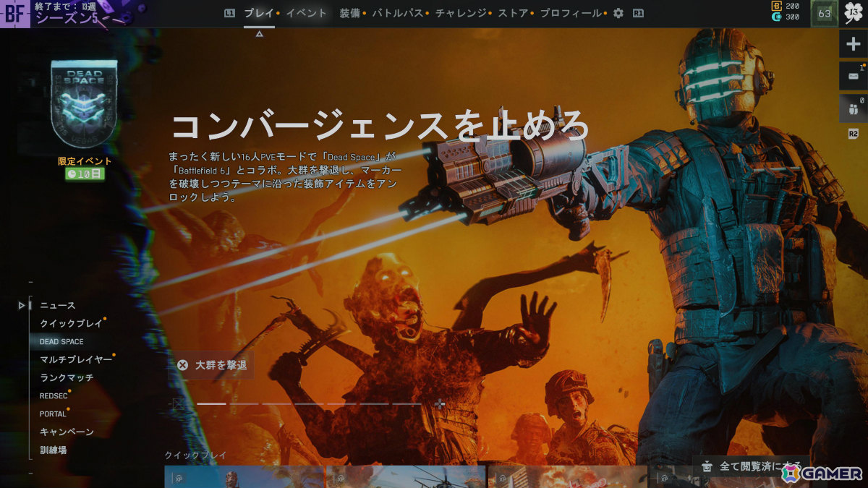Click the arrow icon beside ニュース
868x488 pixels.
pyautogui.click(x=22, y=306)
